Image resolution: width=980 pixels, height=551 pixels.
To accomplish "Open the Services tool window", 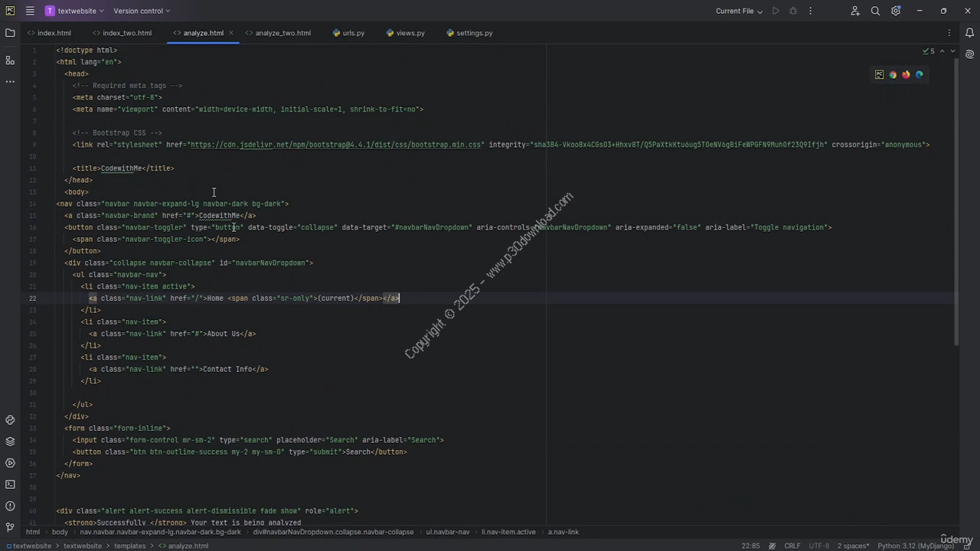I will [x=10, y=463].
